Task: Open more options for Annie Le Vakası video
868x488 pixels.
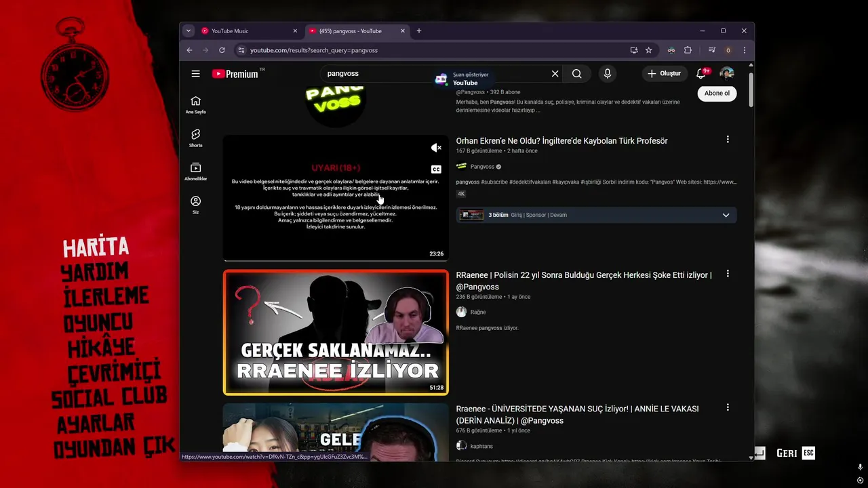Action: [728, 407]
